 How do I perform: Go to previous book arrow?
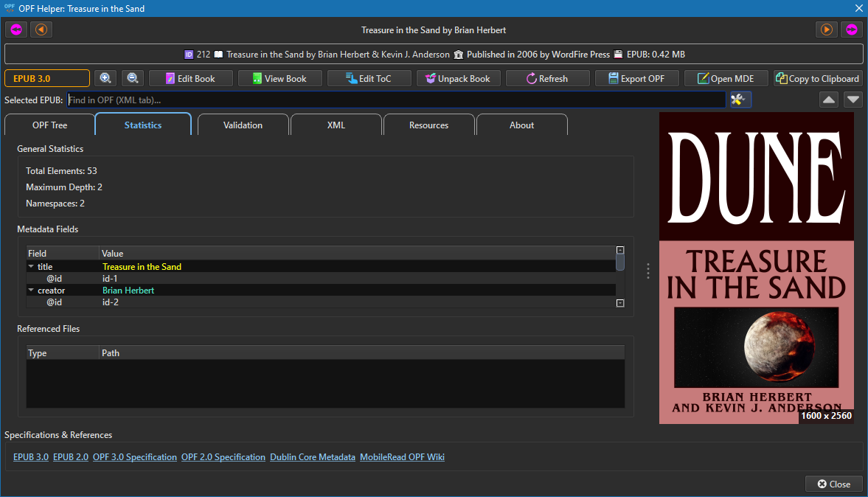point(41,29)
